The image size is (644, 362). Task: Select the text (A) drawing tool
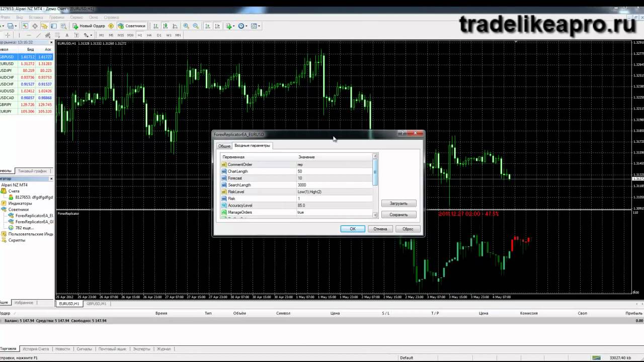[67, 35]
